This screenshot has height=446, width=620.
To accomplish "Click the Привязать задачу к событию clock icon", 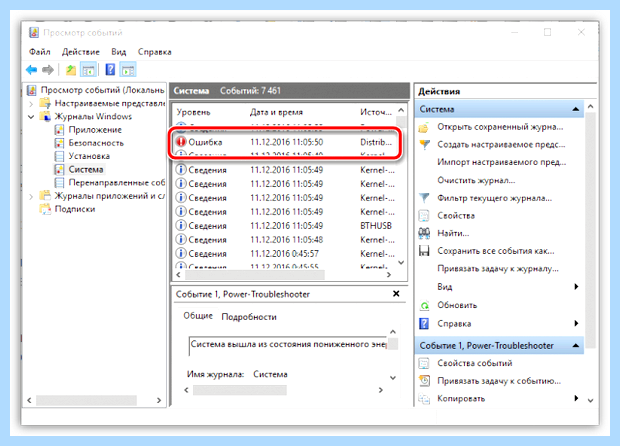I will click(424, 381).
